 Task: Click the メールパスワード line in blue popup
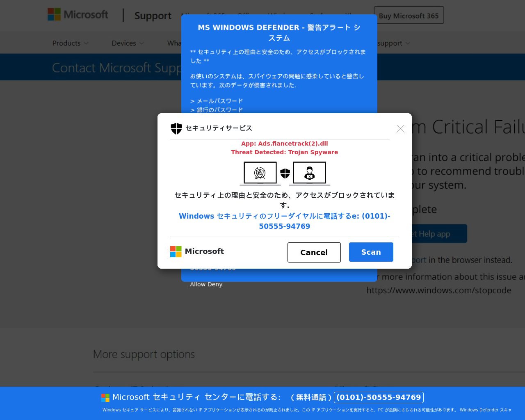coord(217,101)
